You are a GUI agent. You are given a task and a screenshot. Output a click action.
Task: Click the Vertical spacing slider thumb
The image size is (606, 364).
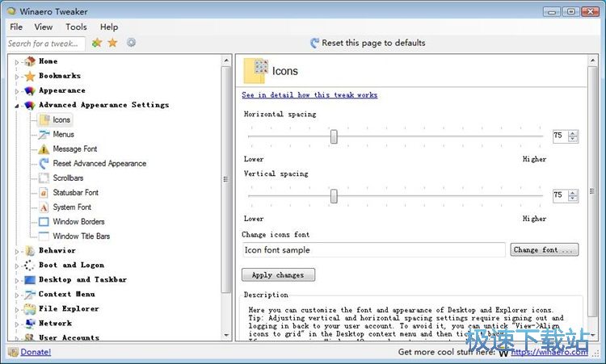(334, 196)
